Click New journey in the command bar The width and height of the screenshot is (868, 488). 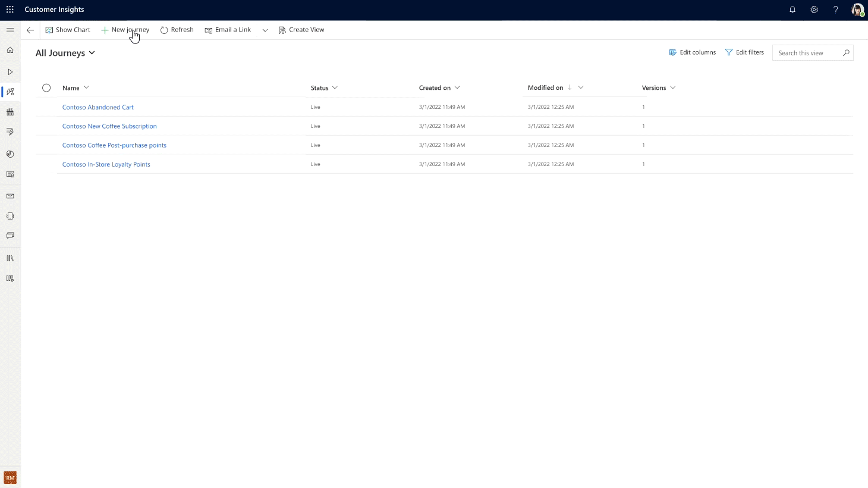coord(125,30)
